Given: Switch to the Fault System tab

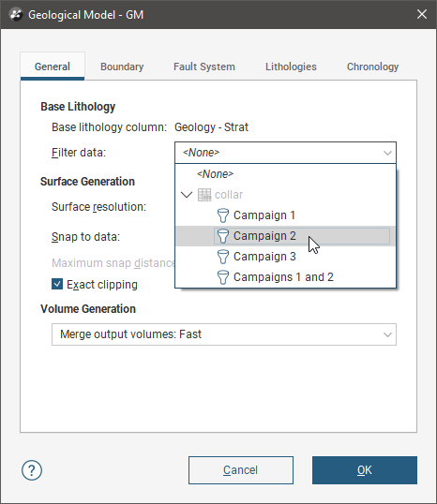Looking at the screenshot, I should coord(204,67).
